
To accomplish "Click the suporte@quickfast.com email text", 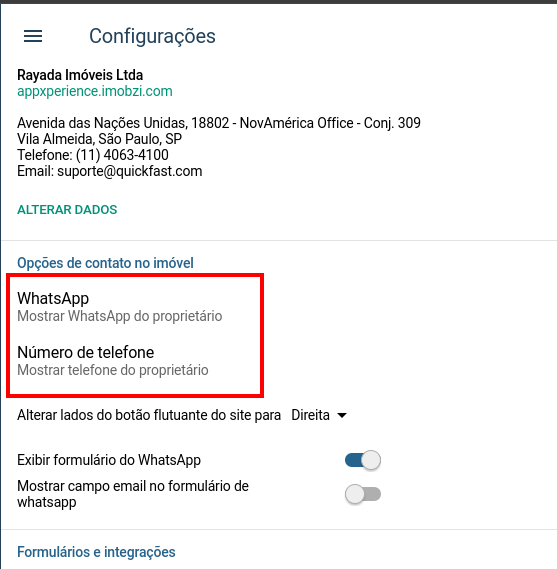I will 130,171.
